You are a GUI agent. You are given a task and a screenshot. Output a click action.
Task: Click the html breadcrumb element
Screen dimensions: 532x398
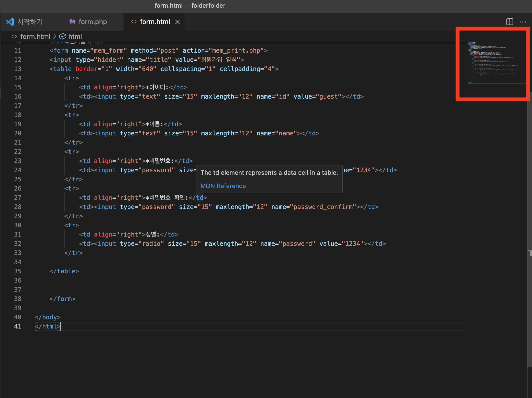[75, 37]
